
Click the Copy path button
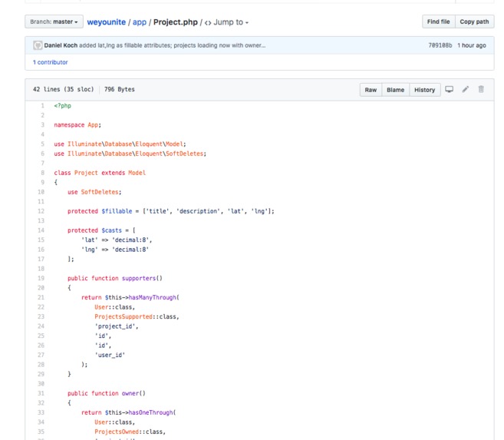[x=474, y=22]
